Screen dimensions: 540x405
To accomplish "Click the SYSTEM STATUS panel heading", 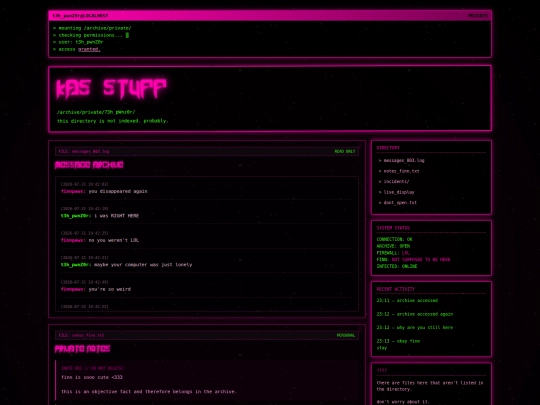I will pyautogui.click(x=393, y=228).
